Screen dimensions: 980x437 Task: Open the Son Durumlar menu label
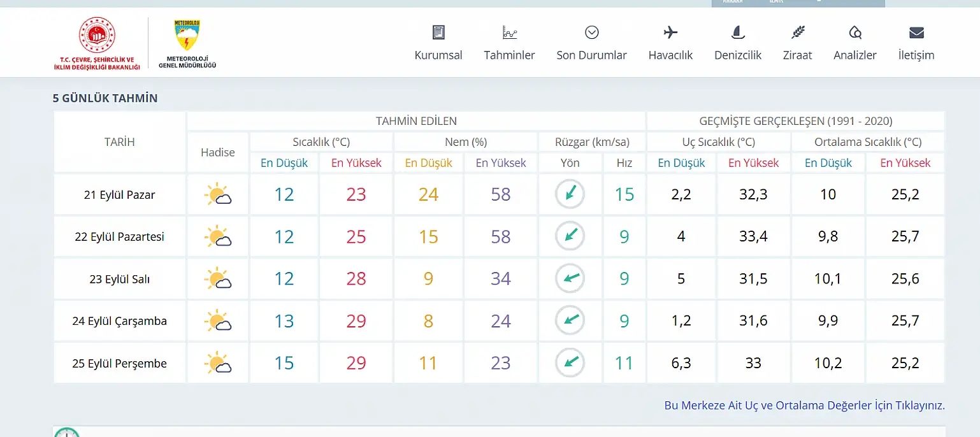[x=591, y=55]
